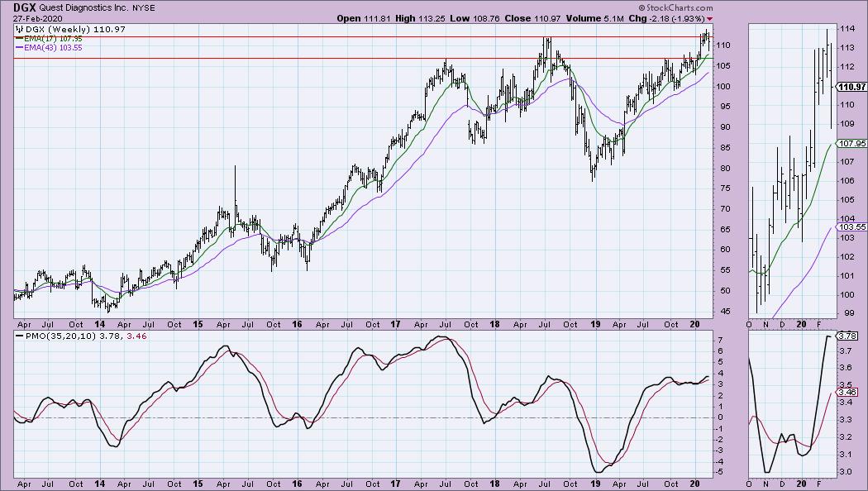Click the ©StockCharts.com attribution text
868x491 pixels.
coord(675,7)
